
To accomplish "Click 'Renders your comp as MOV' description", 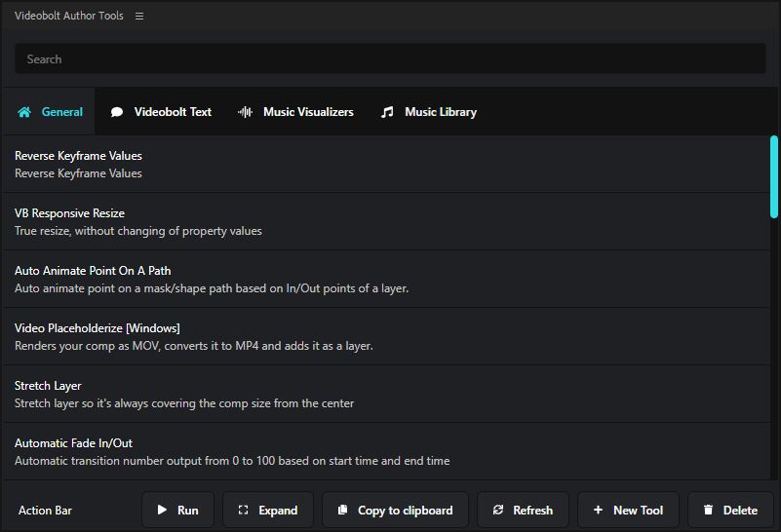I will (194, 346).
